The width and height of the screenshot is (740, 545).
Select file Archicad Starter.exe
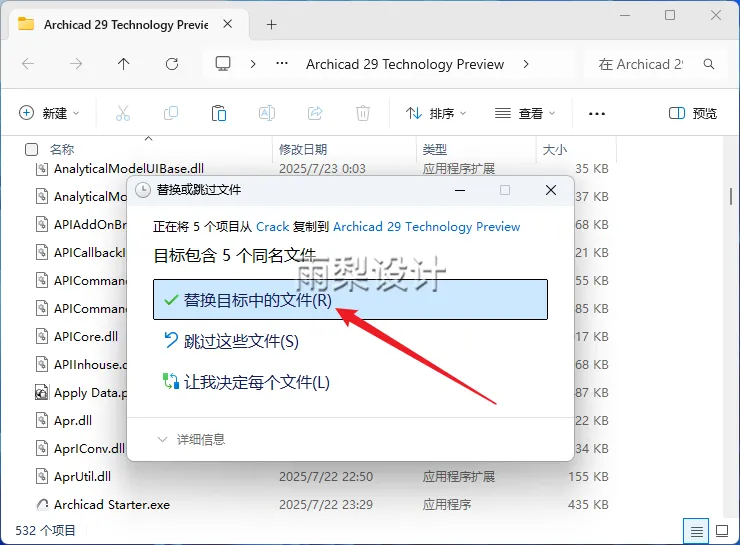pyautogui.click(x=112, y=504)
